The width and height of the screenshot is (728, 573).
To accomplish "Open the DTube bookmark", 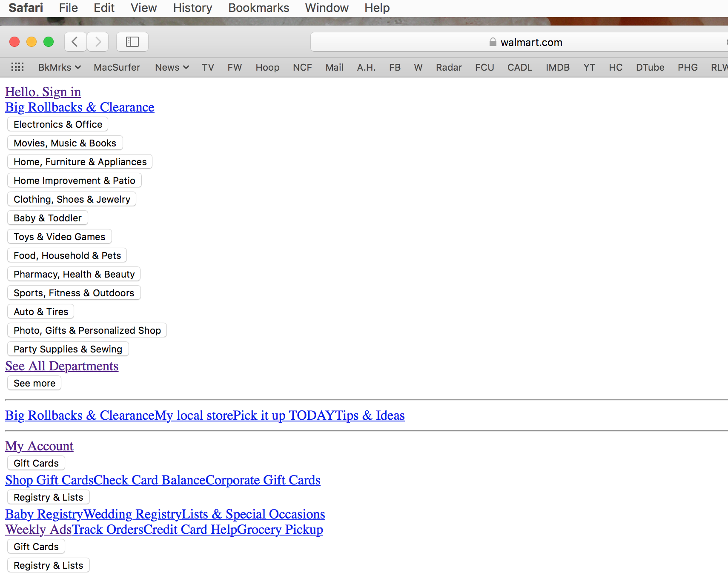I will click(651, 67).
